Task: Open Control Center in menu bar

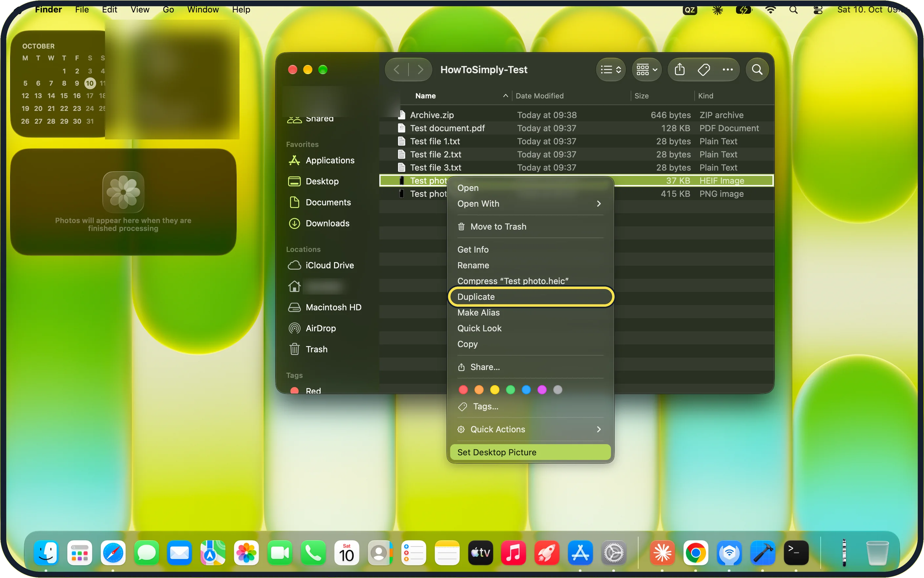Action: coord(818,10)
